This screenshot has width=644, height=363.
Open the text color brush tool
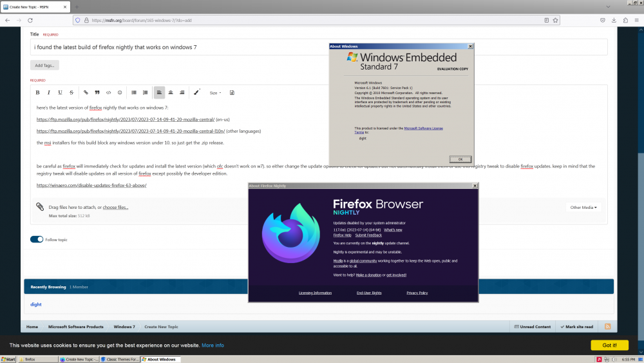pos(197,92)
